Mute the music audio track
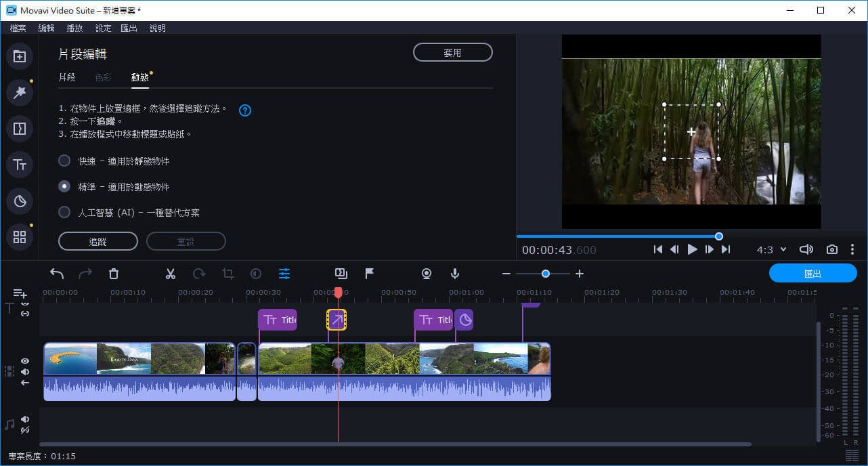Screen dimensions: 868x466 [x=25, y=419]
